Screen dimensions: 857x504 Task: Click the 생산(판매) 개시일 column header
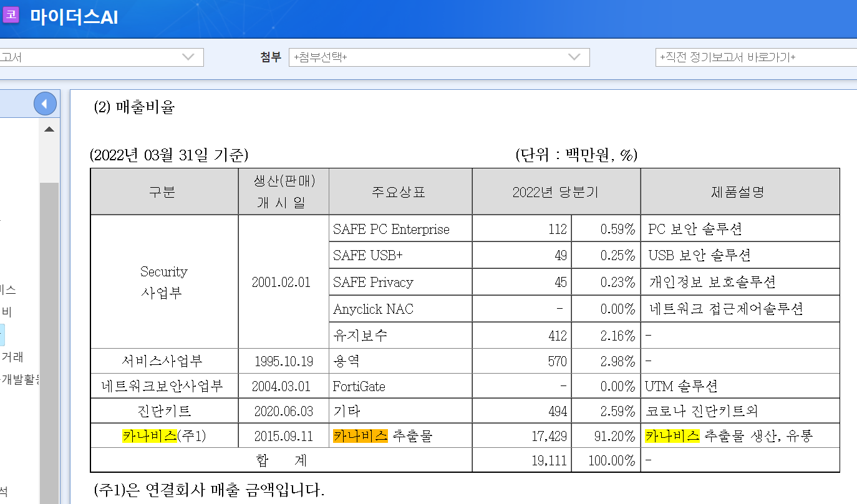pos(284,191)
